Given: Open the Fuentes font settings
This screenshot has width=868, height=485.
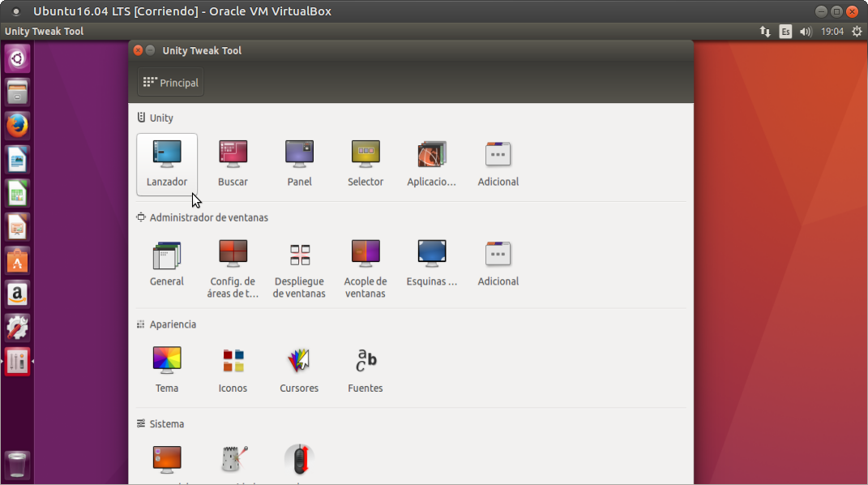Looking at the screenshot, I should tap(366, 371).
